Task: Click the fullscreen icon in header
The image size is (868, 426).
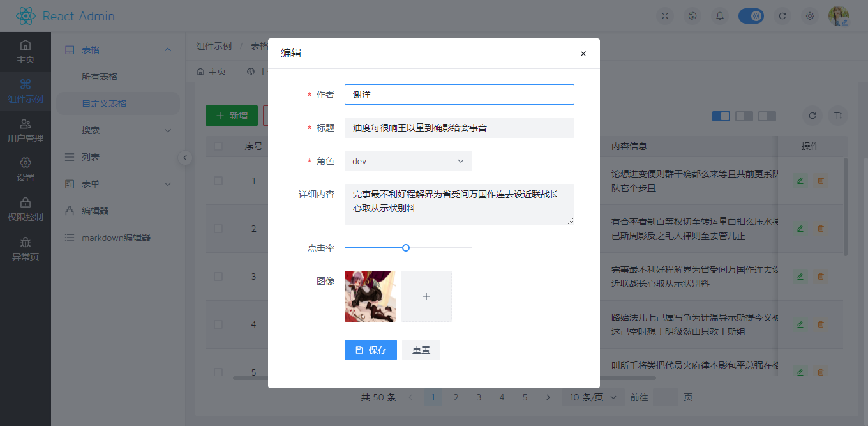Action: point(666,16)
